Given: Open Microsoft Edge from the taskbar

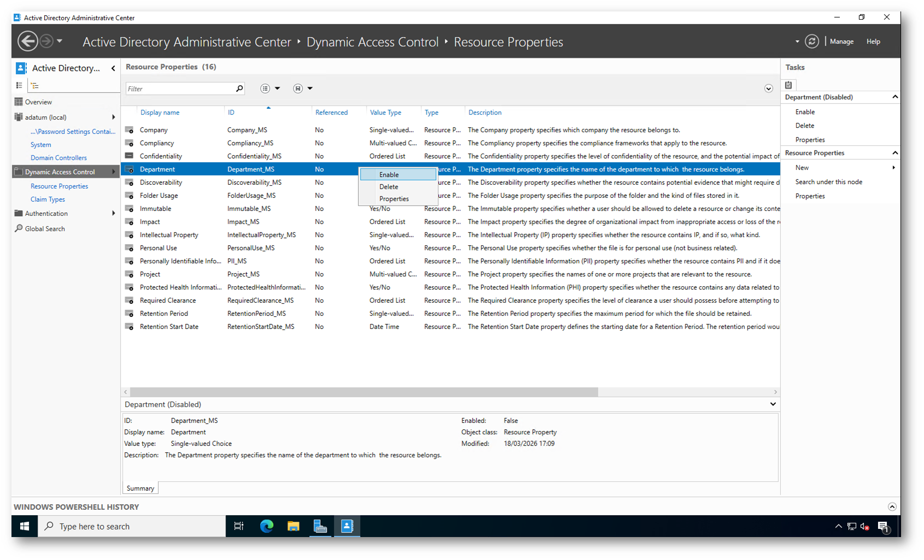Looking at the screenshot, I should point(266,526).
